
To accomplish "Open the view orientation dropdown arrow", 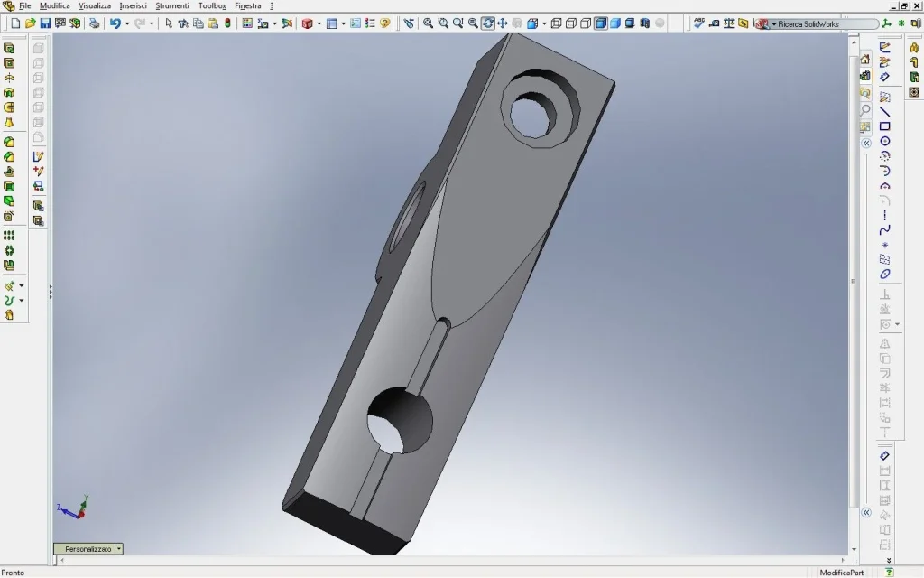I will click(544, 23).
